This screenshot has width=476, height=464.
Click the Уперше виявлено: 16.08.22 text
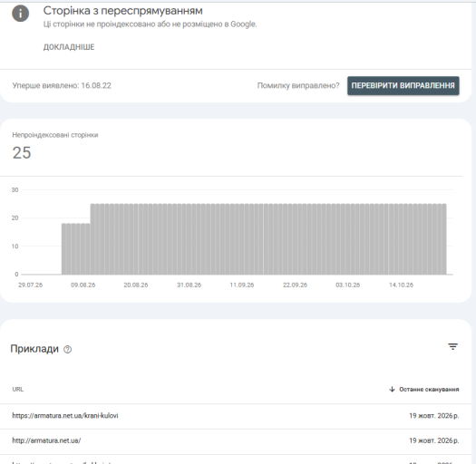click(62, 85)
